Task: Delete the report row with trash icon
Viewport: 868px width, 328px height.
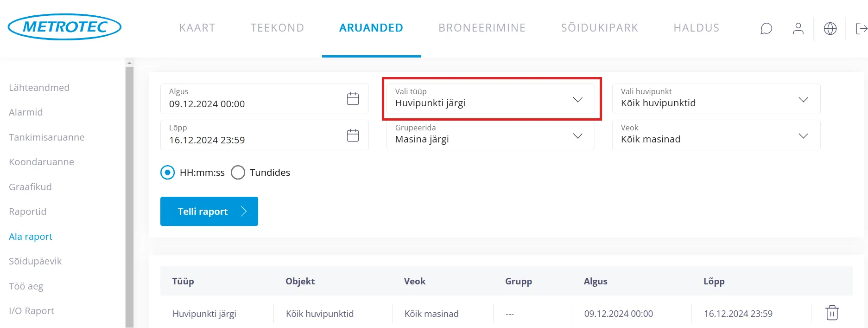Action: click(x=832, y=313)
